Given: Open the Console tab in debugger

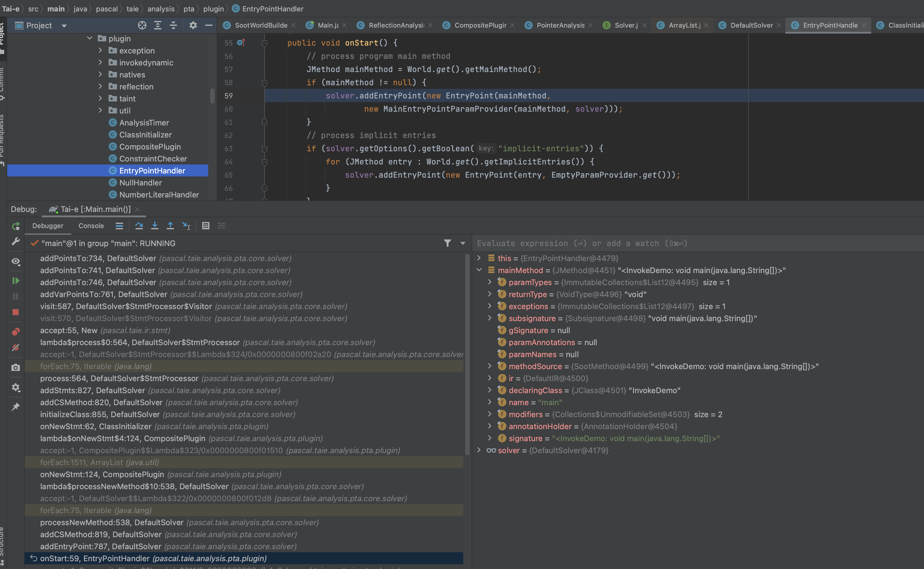Looking at the screenshot, I should (x=91, y=226).
